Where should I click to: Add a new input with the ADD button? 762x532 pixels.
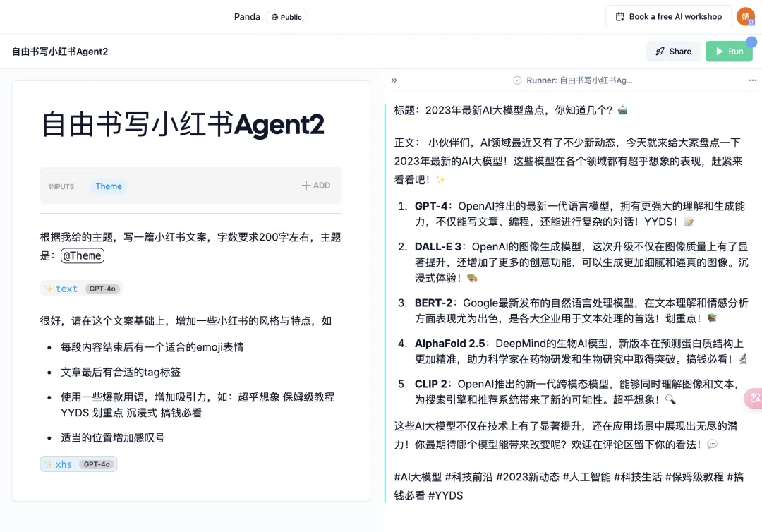[316, 186]
